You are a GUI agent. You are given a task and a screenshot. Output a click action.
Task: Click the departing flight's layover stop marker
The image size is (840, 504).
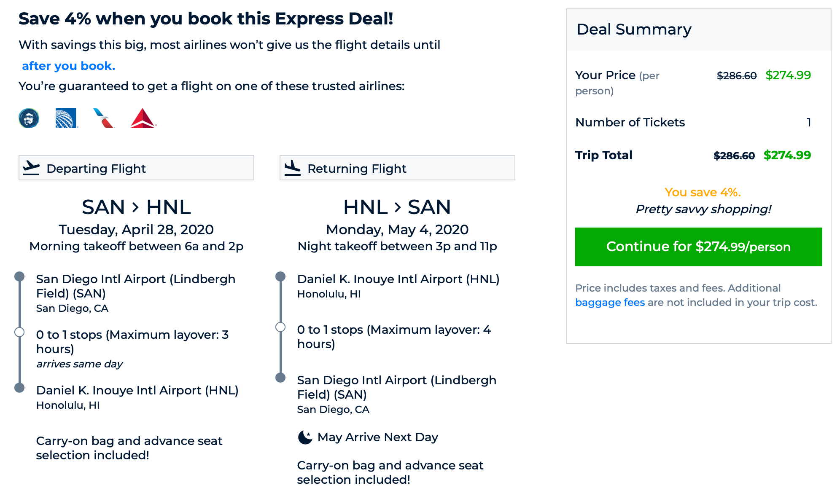[19, 332]
